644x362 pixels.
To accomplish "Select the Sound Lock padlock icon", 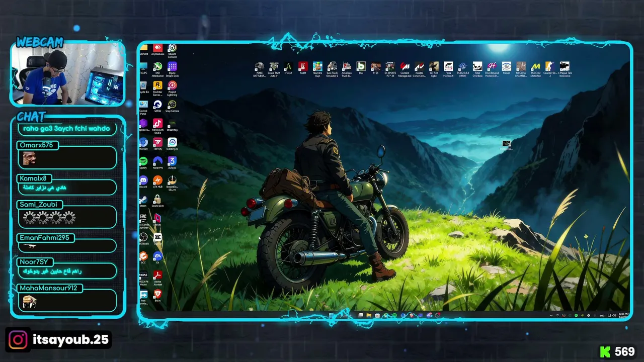I will point(157,201).
